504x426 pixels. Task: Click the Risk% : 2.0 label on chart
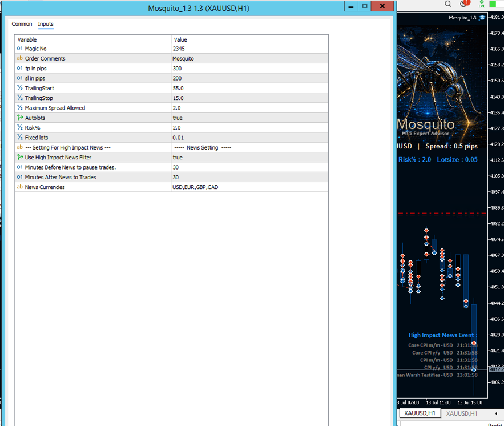coord(414,159)
